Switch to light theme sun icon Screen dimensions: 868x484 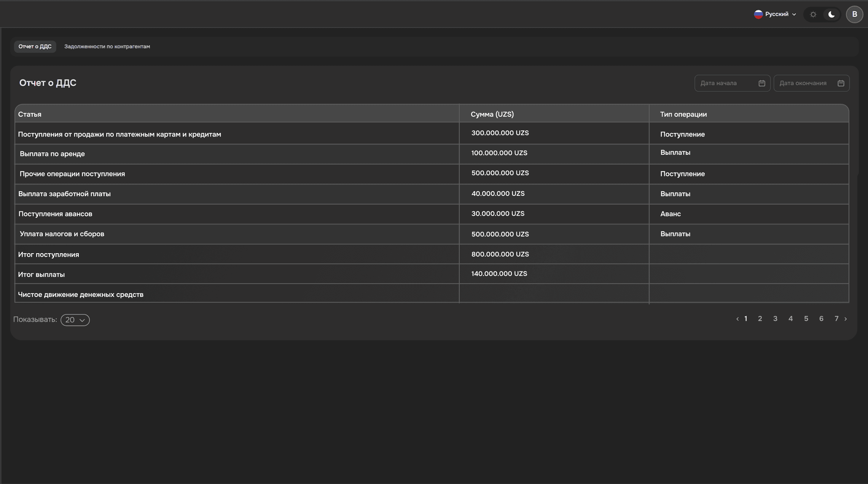tap(813, 14)
